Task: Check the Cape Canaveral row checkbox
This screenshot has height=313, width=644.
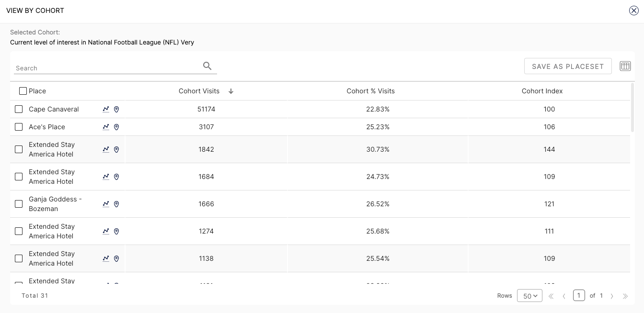Action: (19, 109)
